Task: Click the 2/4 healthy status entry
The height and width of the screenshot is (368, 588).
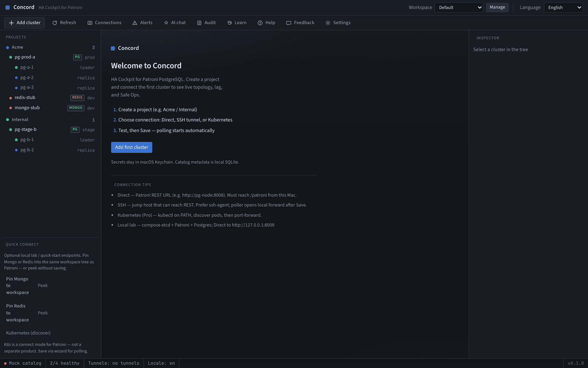Action: 65,363
